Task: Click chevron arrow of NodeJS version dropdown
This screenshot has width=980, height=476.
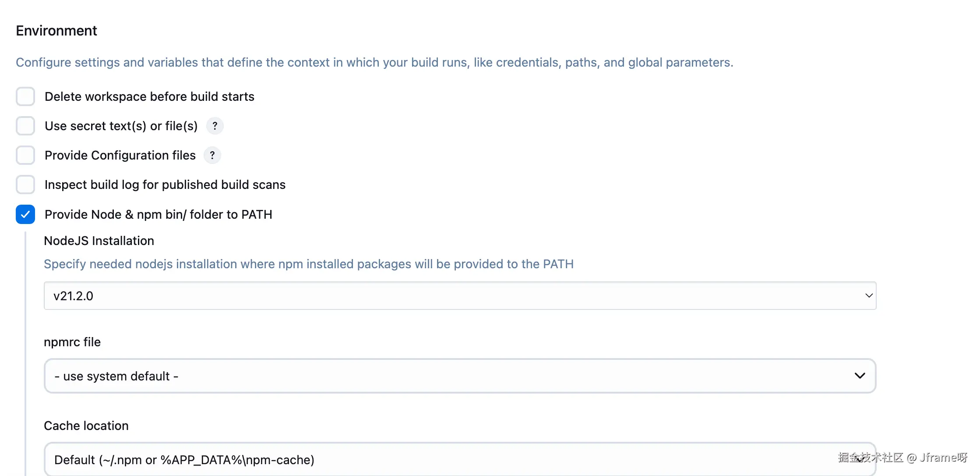Action: (x=869, y=296)
